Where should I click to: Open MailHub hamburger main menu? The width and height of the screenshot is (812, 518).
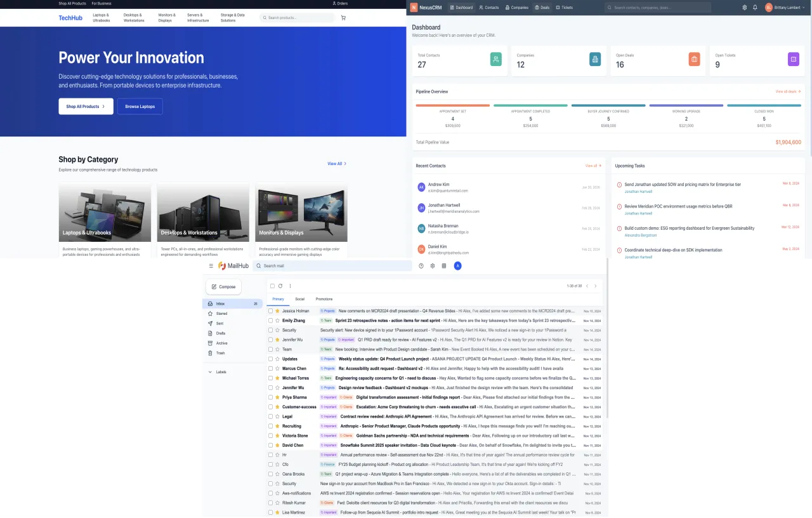tap(211, 266)
